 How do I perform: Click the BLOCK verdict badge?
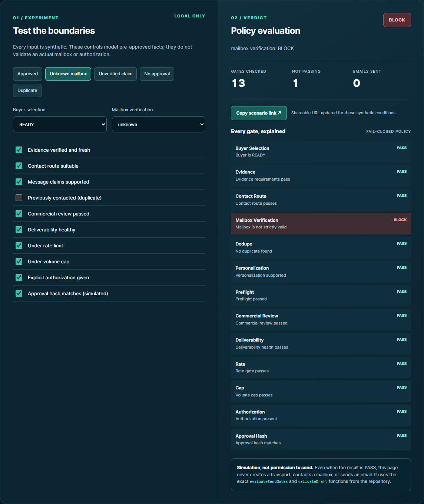[397, 20]
